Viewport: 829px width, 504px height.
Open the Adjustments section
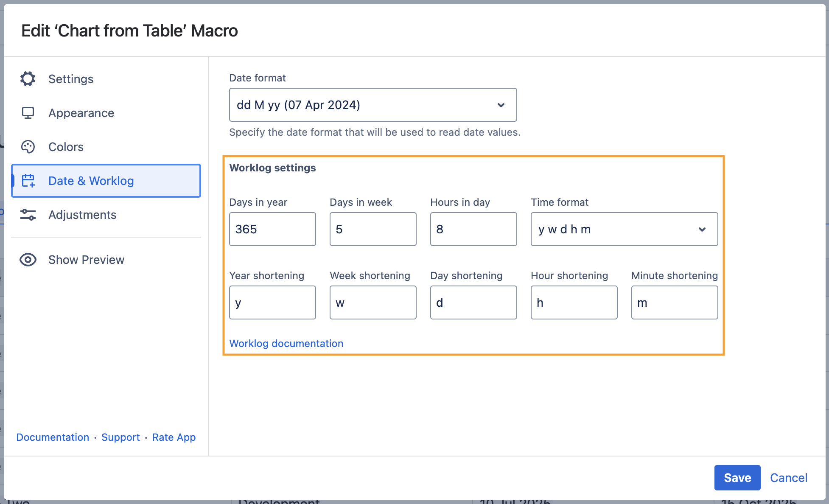(82, 215)
